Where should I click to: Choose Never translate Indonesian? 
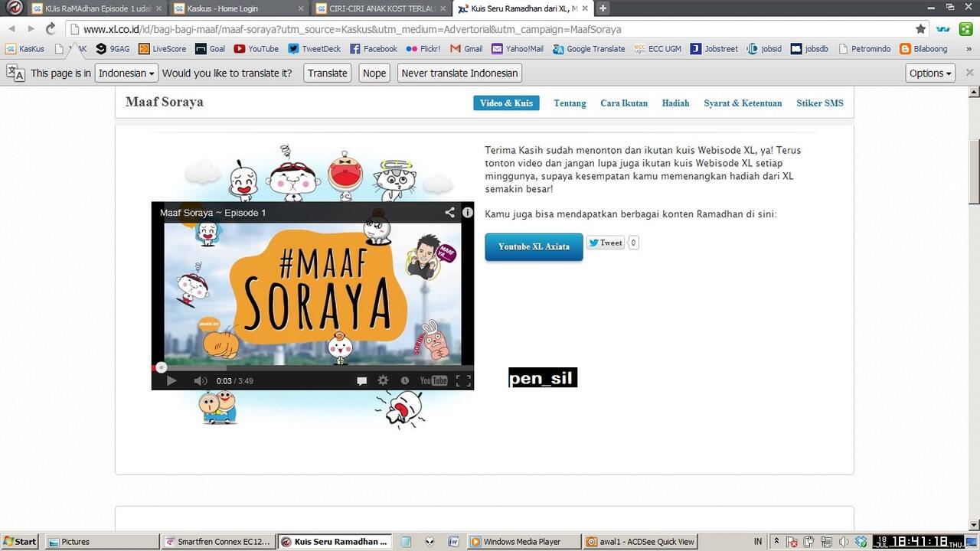[x=460, y=73]
